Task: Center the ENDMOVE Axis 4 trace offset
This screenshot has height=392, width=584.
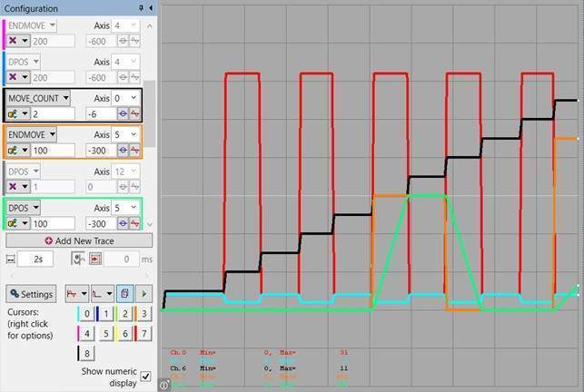Action: click(123, 41)
